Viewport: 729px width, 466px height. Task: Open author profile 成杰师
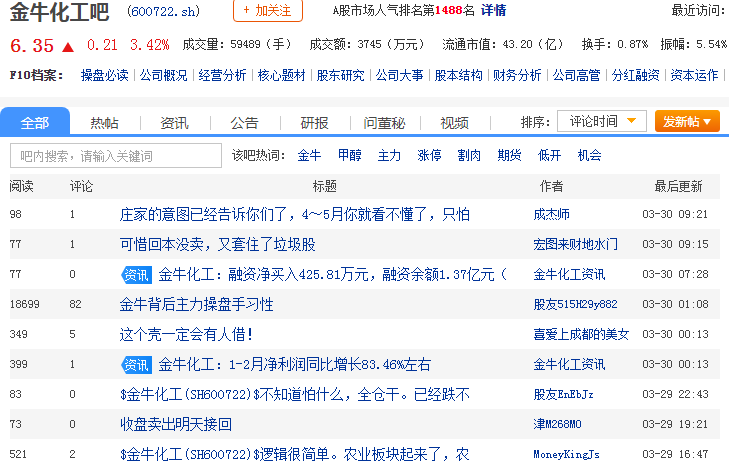pos(551,214)
